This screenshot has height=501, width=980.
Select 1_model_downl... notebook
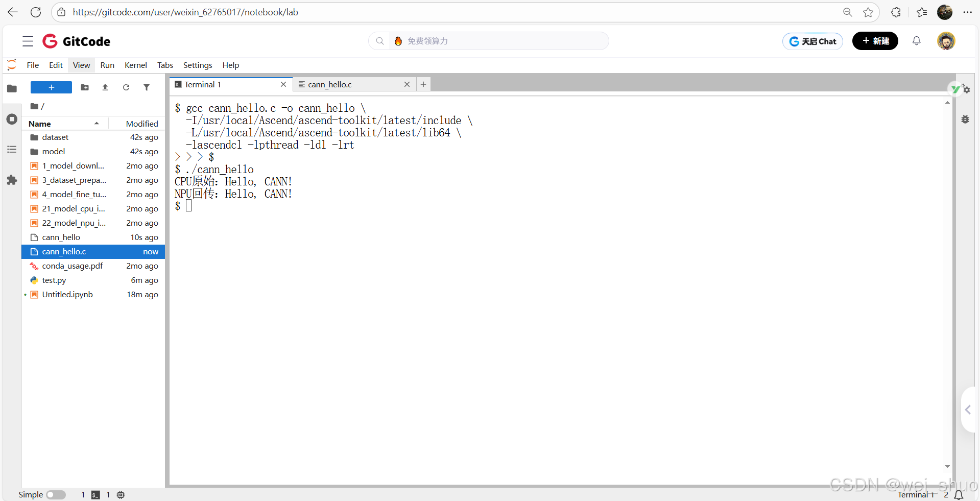pos(93,166)
